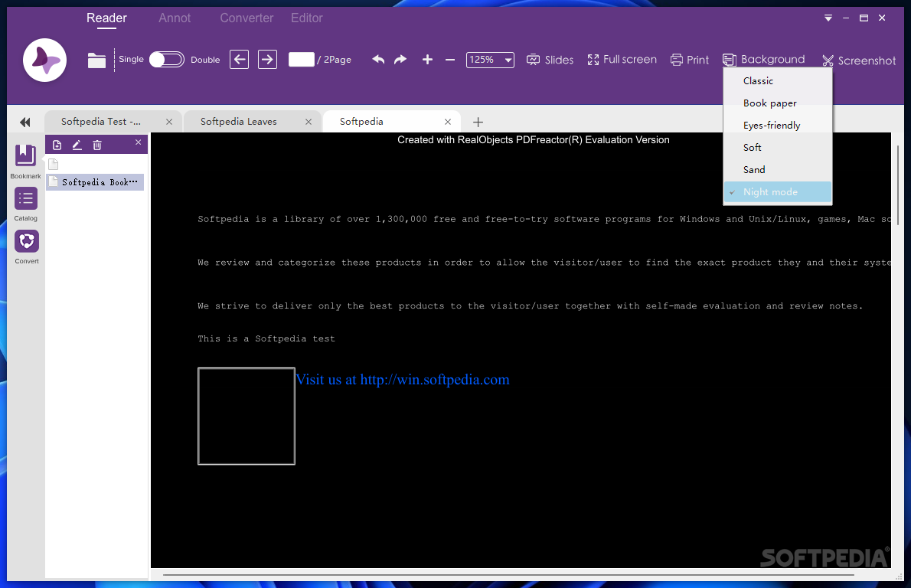The image size is (911, 588).
Task: Select the Book paper background
Action: (777, 103)
